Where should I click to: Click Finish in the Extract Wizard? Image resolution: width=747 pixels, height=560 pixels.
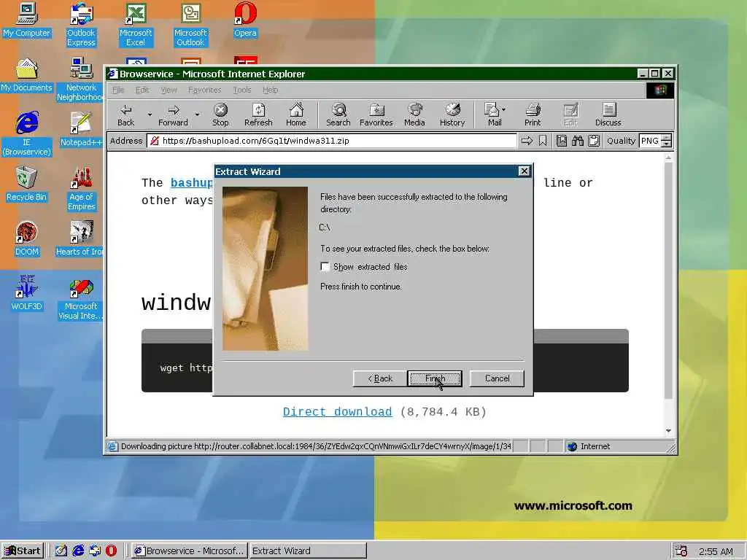[435, 378]
